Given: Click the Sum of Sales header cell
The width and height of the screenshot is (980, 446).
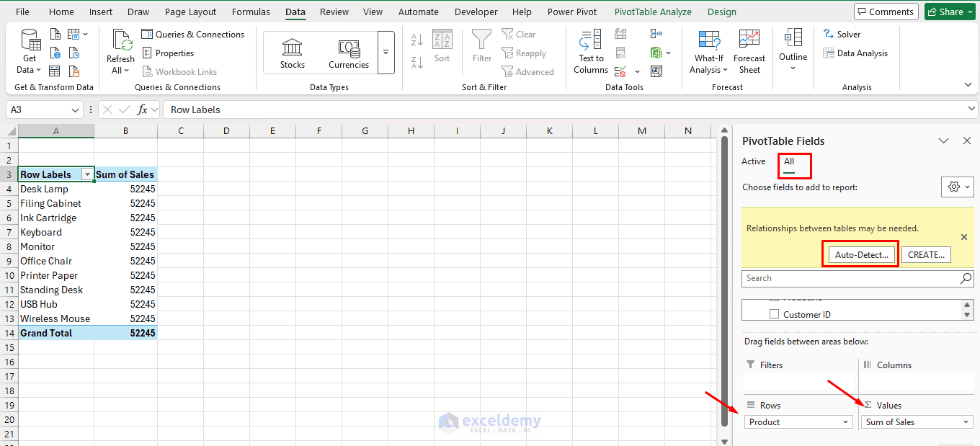Looking at the screenshot, I should 125,174.
